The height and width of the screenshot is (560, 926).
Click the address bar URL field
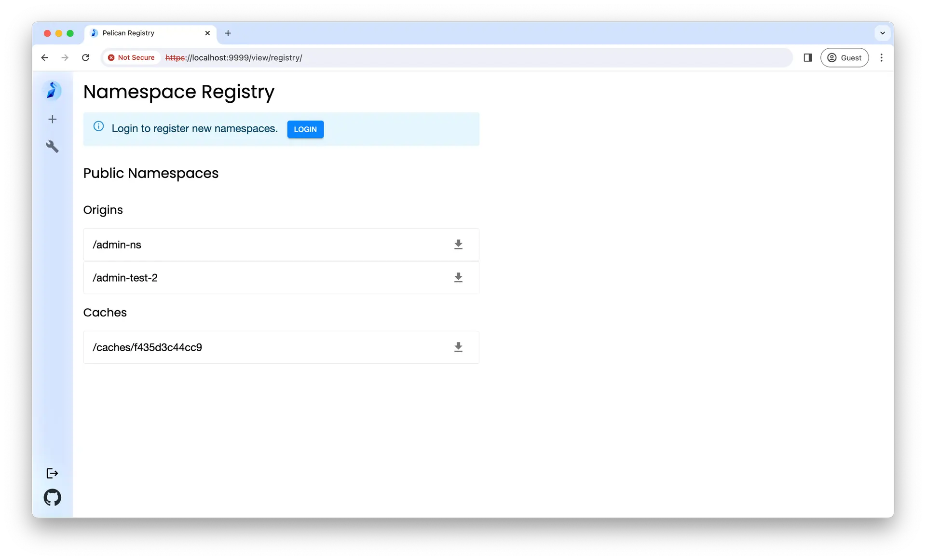(447, 58)
